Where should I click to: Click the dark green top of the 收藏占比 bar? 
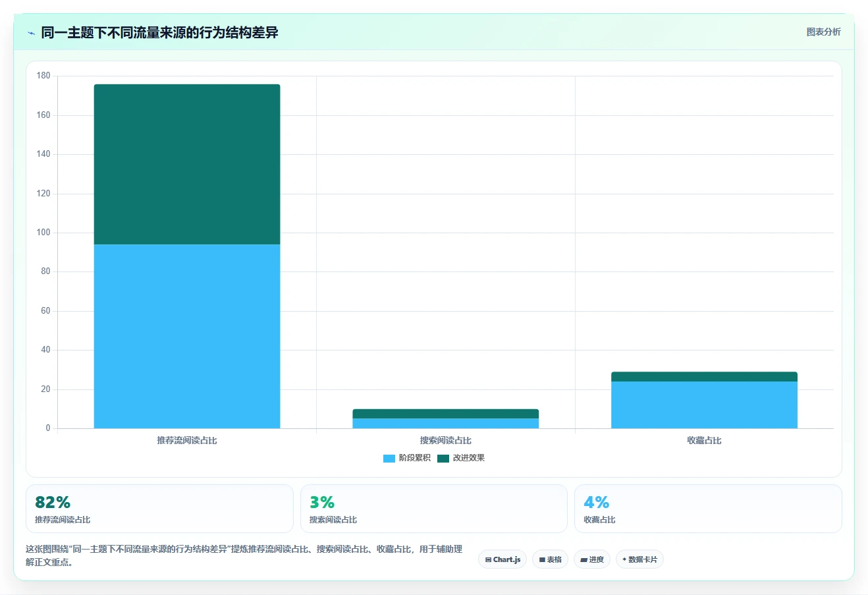coord(704,377)
